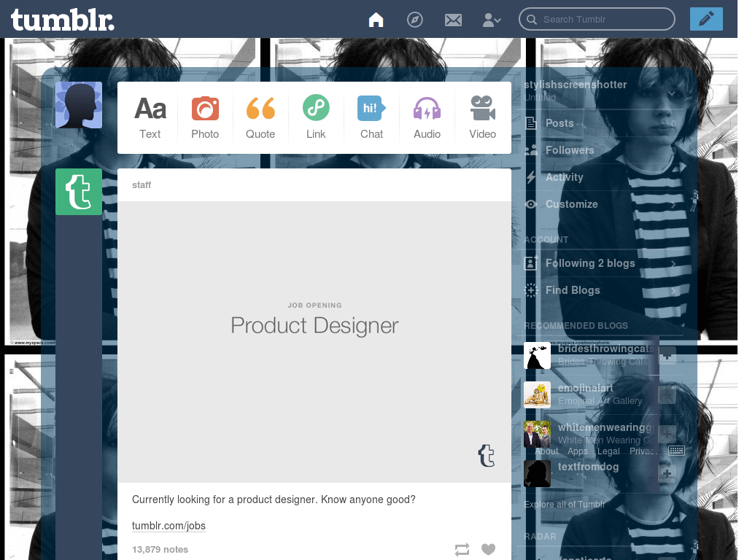Create a new Quote post
Screen dimensions: 747x560
point(260,117)
